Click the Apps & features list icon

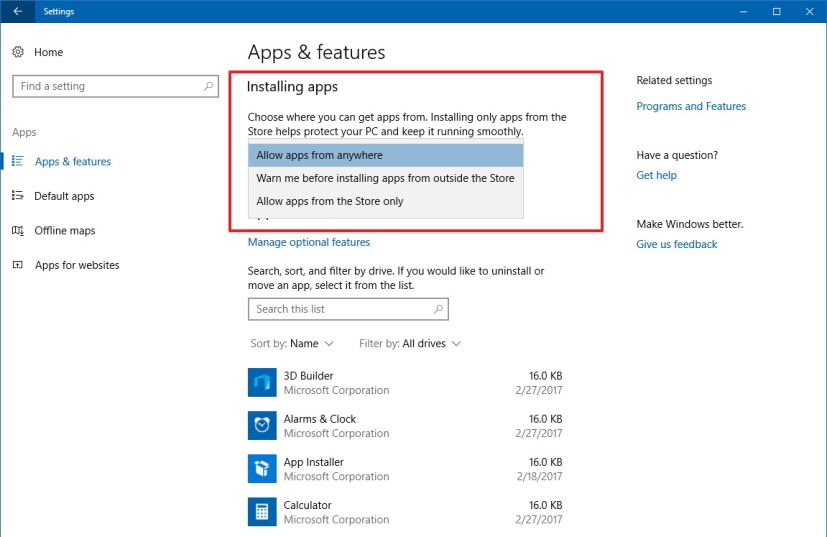tap(17, 161)
